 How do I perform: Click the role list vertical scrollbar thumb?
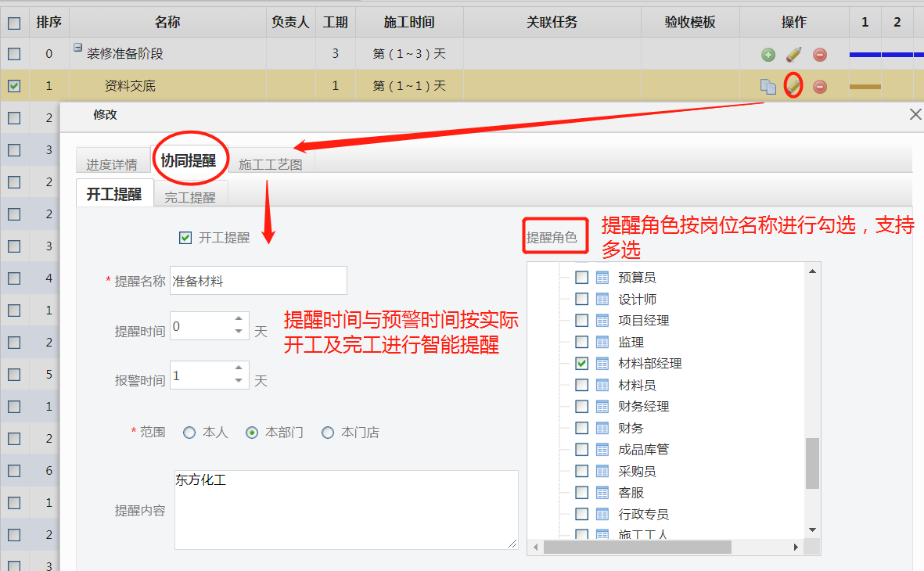tap(812, 462)
